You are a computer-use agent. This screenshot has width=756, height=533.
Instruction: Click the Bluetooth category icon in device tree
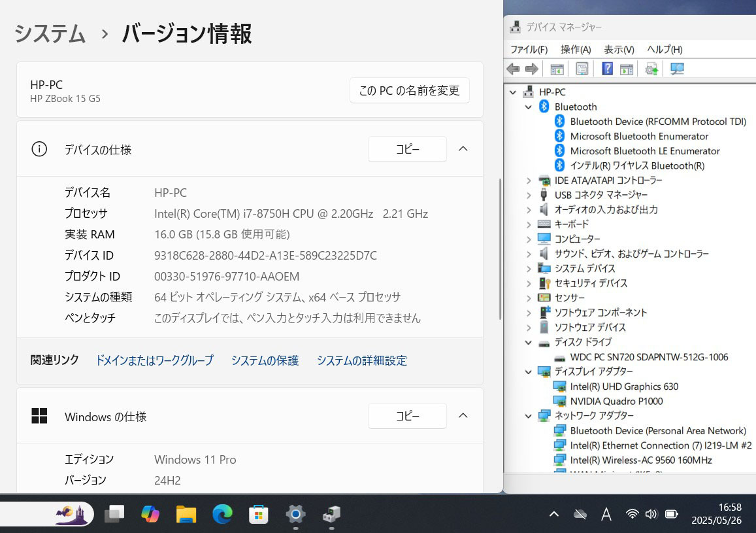pos(544,107)
